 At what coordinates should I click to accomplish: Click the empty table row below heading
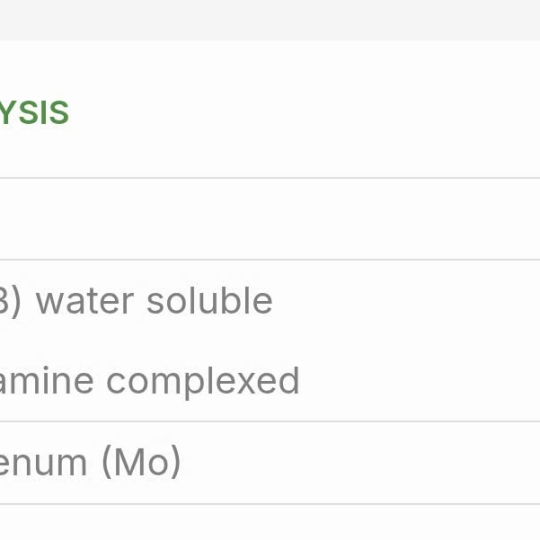[270, 219]
